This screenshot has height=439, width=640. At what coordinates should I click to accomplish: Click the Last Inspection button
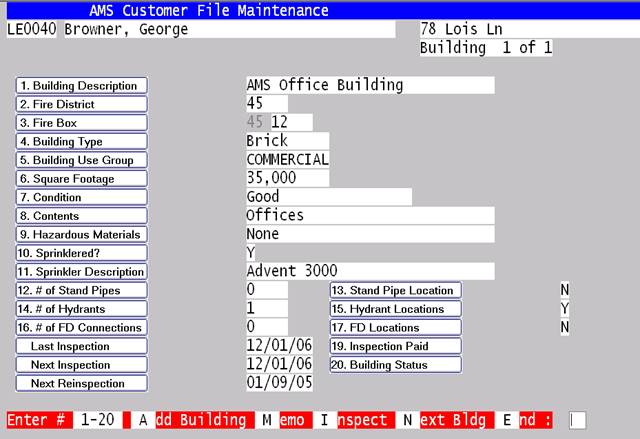pyautogui.click(x=82, y=346)
